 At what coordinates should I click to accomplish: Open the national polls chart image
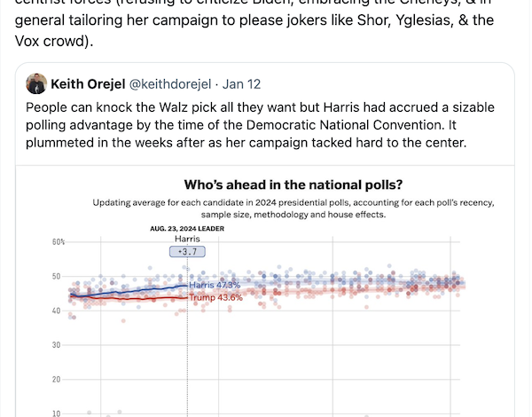click(265, 291)
